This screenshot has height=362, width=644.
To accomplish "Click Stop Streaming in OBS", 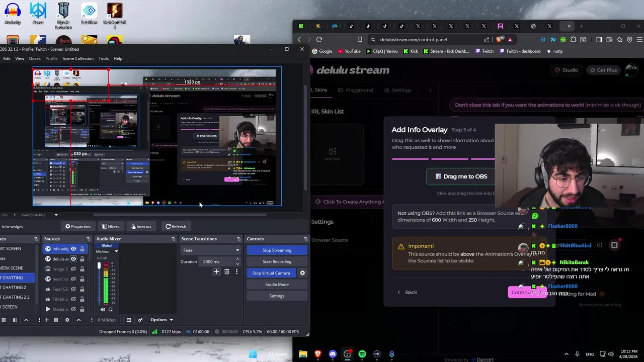I will pos(277,250).
